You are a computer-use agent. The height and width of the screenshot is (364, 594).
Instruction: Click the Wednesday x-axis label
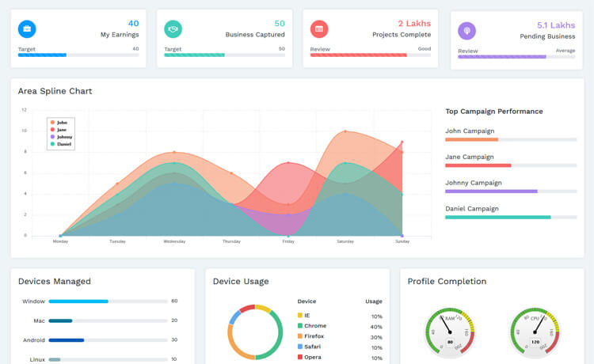click(174, 241)
